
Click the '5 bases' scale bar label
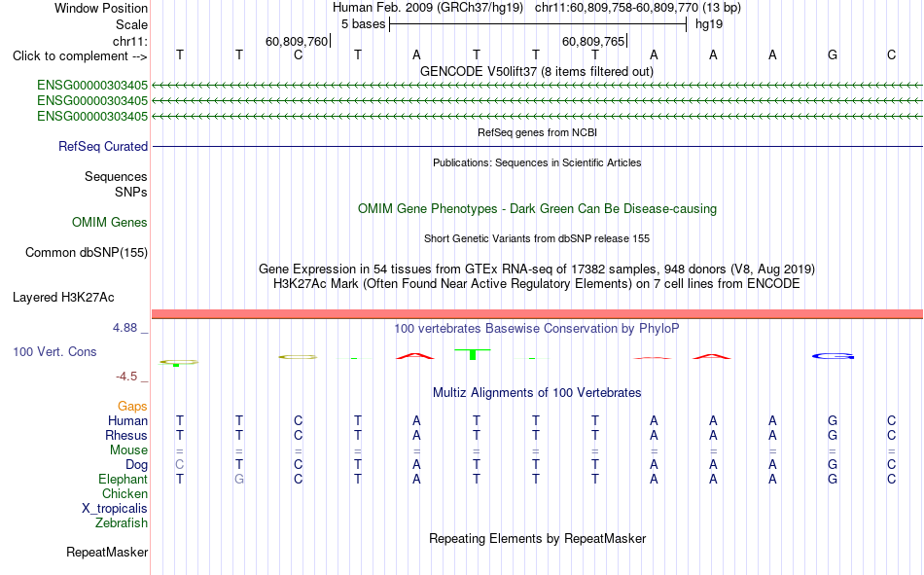(x=363, y=24)
